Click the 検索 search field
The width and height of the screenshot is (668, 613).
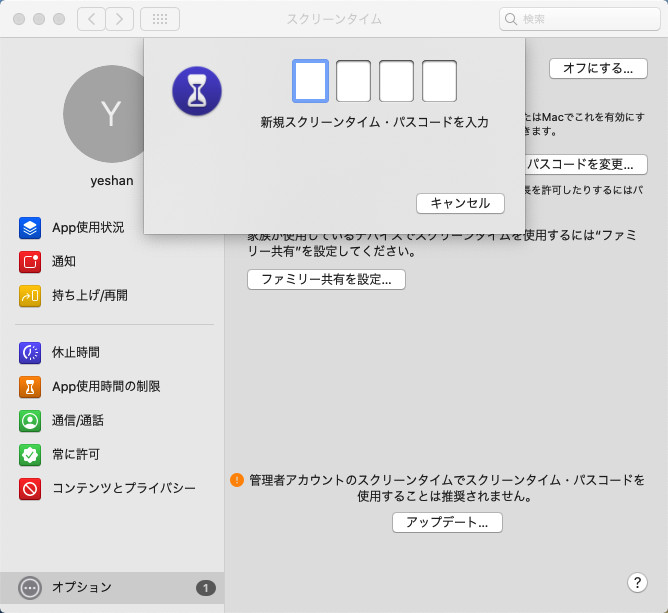579,19
